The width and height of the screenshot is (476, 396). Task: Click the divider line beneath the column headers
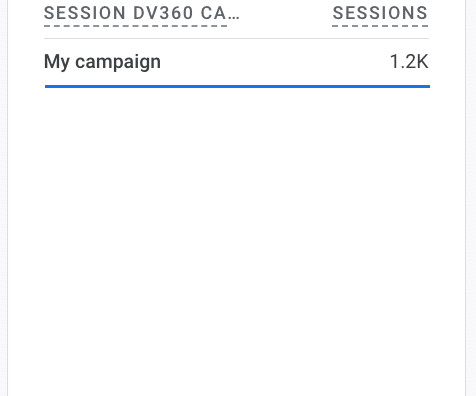[x=237, y=38]
